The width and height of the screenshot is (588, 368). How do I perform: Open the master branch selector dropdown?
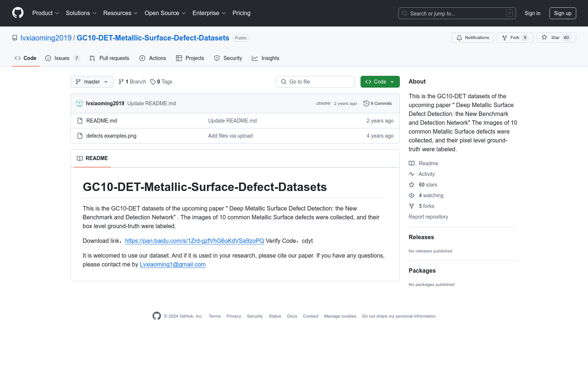pos(92,82)
